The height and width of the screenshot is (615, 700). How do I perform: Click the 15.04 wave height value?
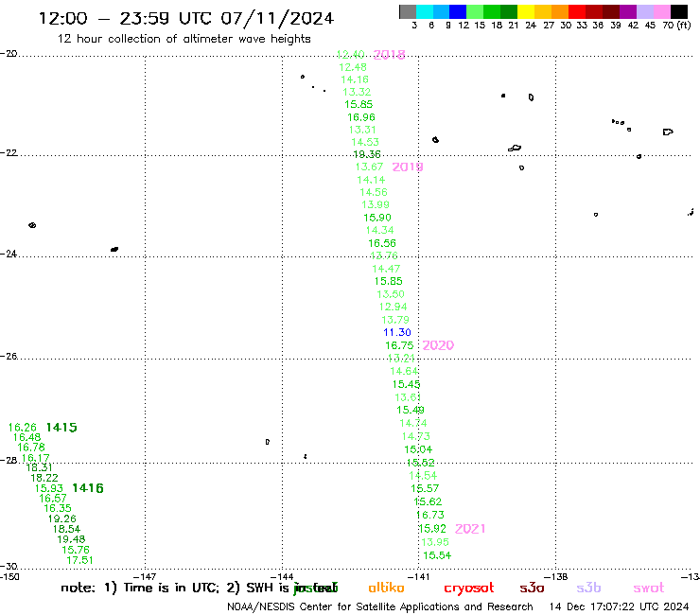418,449
